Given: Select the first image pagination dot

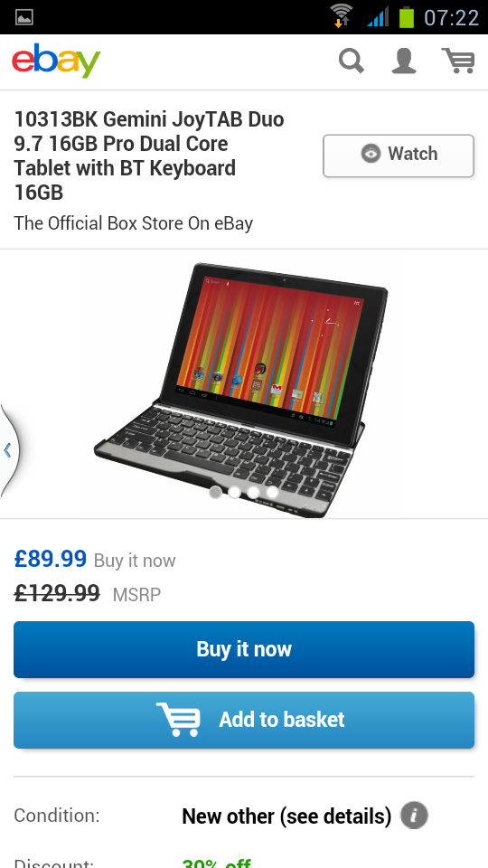Looking at the screenshot, I should (x=216, y=492).
